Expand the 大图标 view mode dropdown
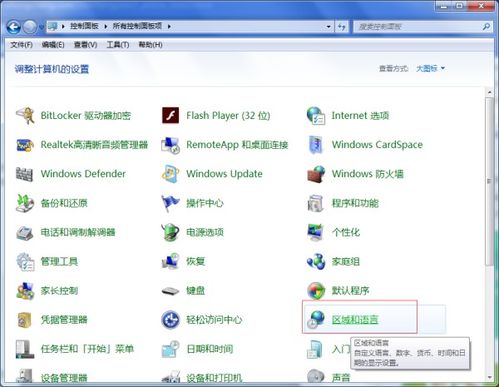The width and height of the screenshot is (499, 387). tap(430, 68)
